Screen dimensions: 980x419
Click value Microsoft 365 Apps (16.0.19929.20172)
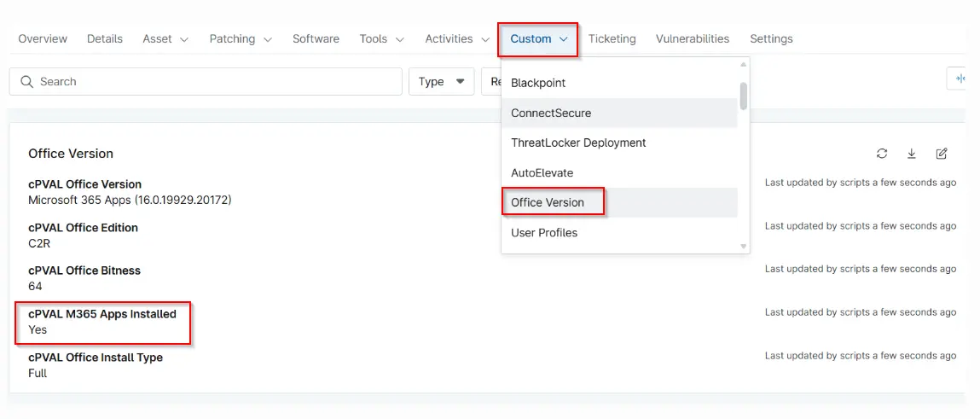click(130, 201)
